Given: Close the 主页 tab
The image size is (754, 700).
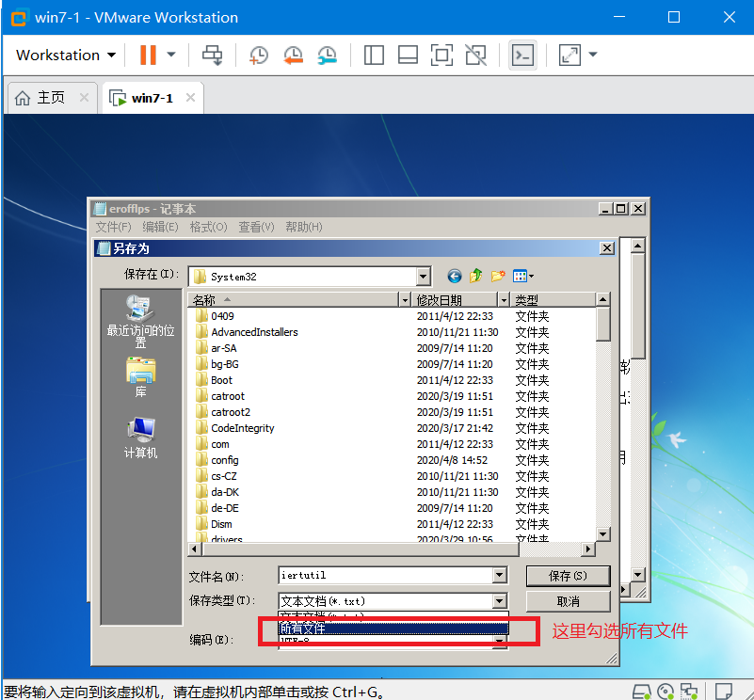Looking at the screenshot, I should tap(84, 98).
